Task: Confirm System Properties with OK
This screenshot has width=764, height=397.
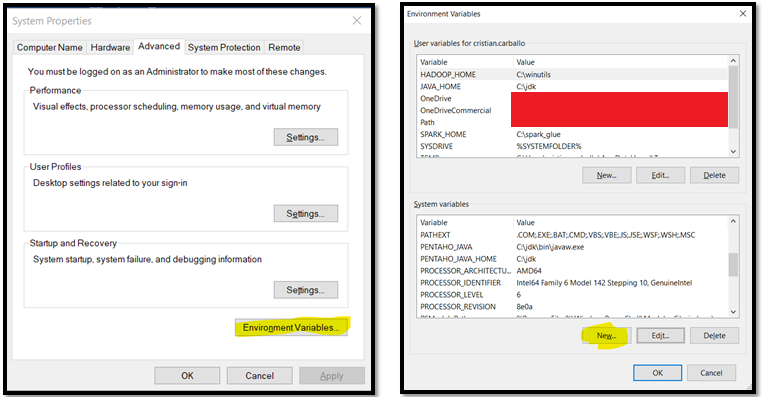Action: point(187,376)
